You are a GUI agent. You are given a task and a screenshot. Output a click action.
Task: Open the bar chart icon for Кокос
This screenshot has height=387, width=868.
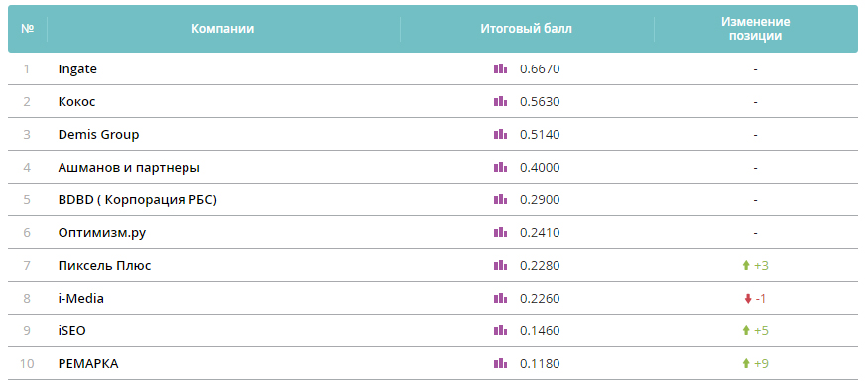click(500, 102)
